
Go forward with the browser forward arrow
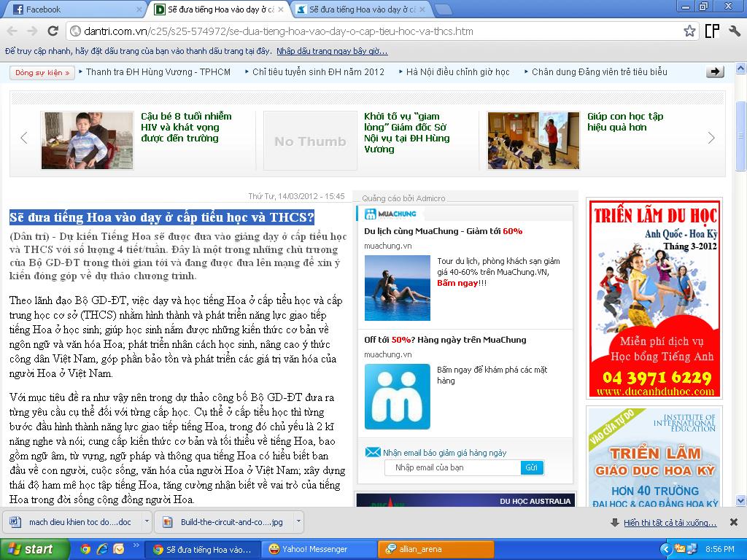32,31
